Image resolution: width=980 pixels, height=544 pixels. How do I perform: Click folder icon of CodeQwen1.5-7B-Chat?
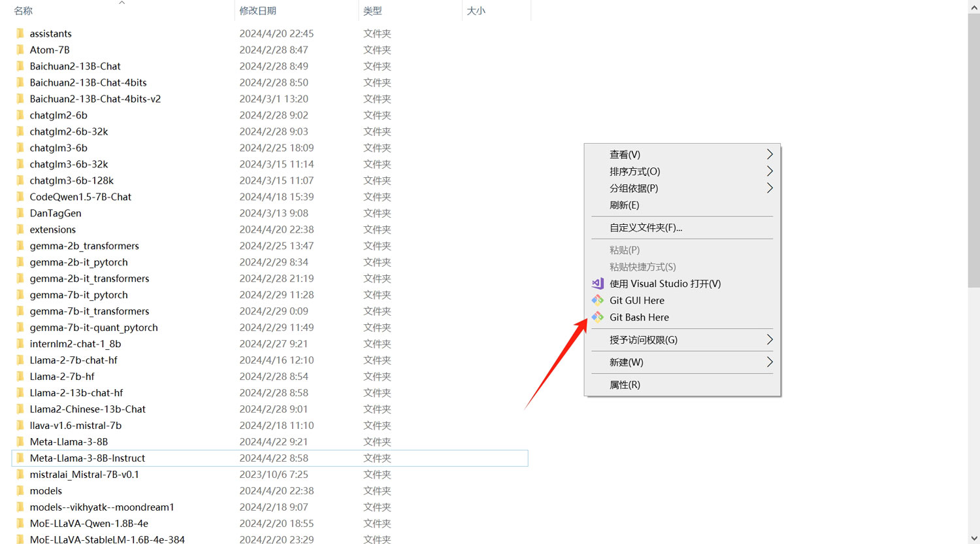[20, 197]
